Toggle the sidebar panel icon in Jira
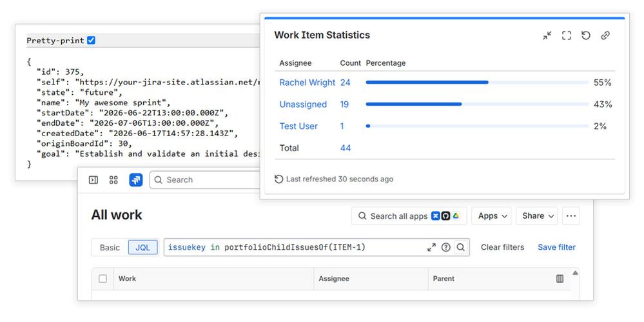The width and height of the screenshot is (644, 322). 93,179
